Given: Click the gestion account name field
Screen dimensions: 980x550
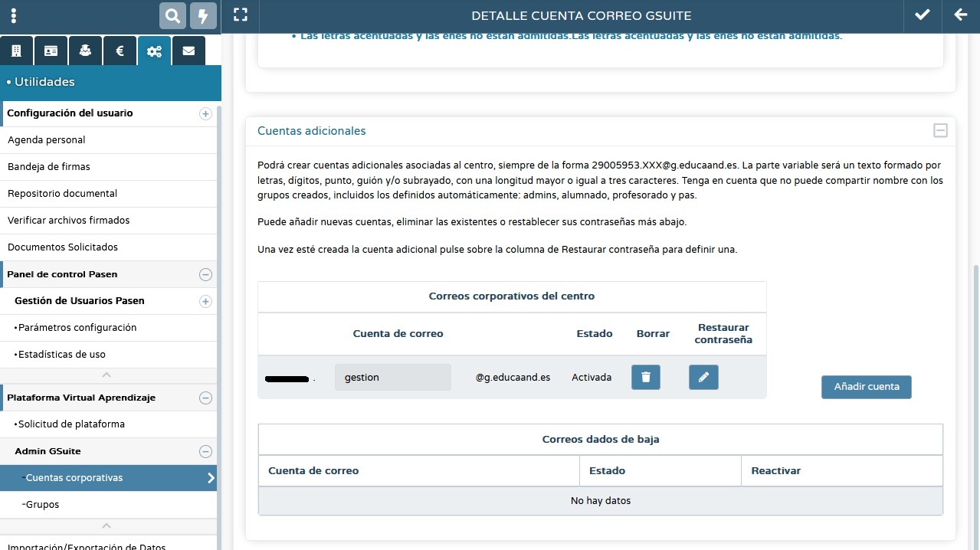Looking at the screenshot, I should tap(393, 378).
